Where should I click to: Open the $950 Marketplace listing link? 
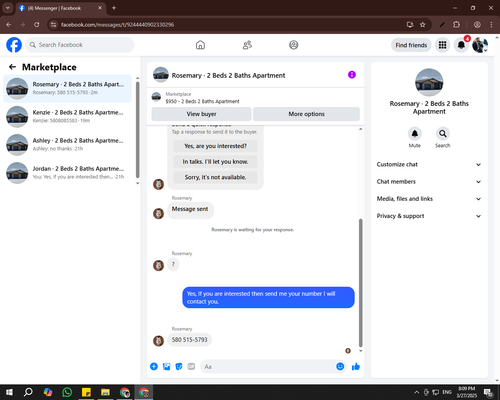tap(202, 101)
